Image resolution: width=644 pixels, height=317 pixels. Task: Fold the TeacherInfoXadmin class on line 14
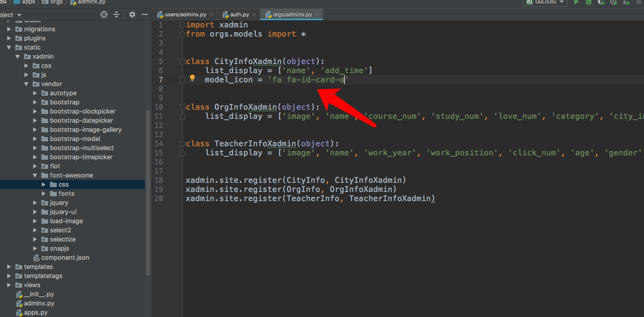[x=182, y=144]
